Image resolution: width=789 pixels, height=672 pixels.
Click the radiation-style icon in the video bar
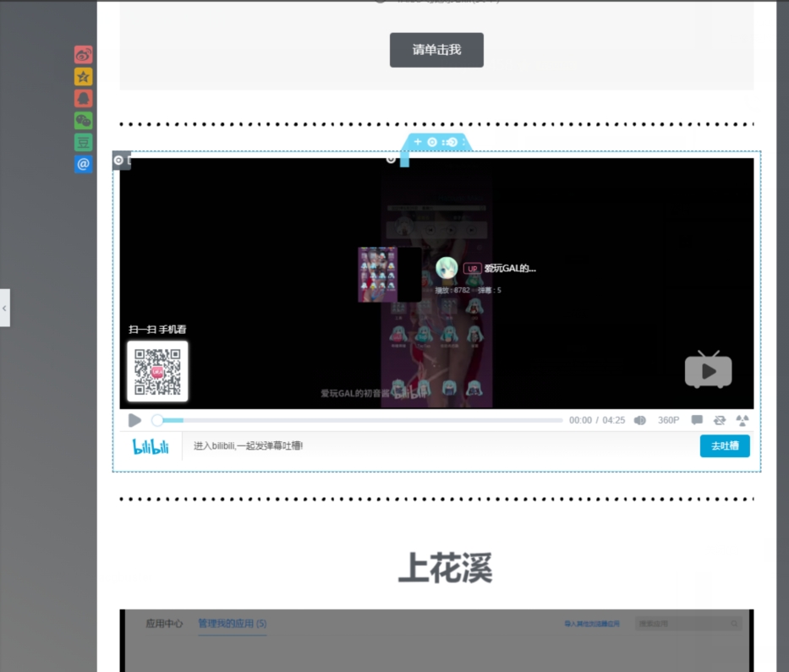click(x=742, y=420)
